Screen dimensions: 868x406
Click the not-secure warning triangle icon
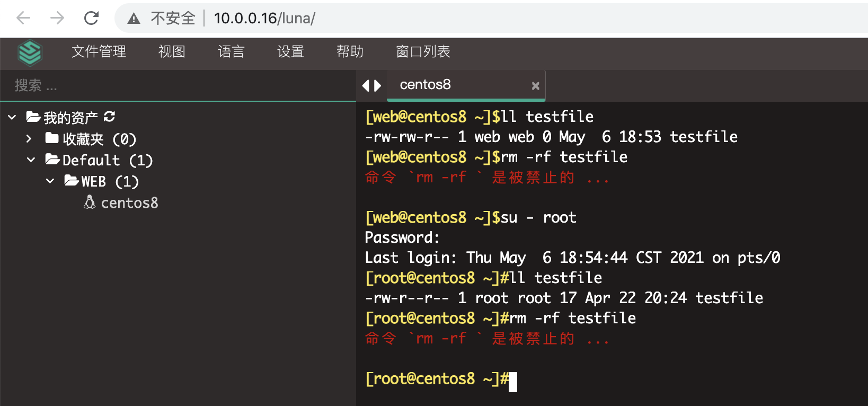pyautogui.click(x=134, y=19)
